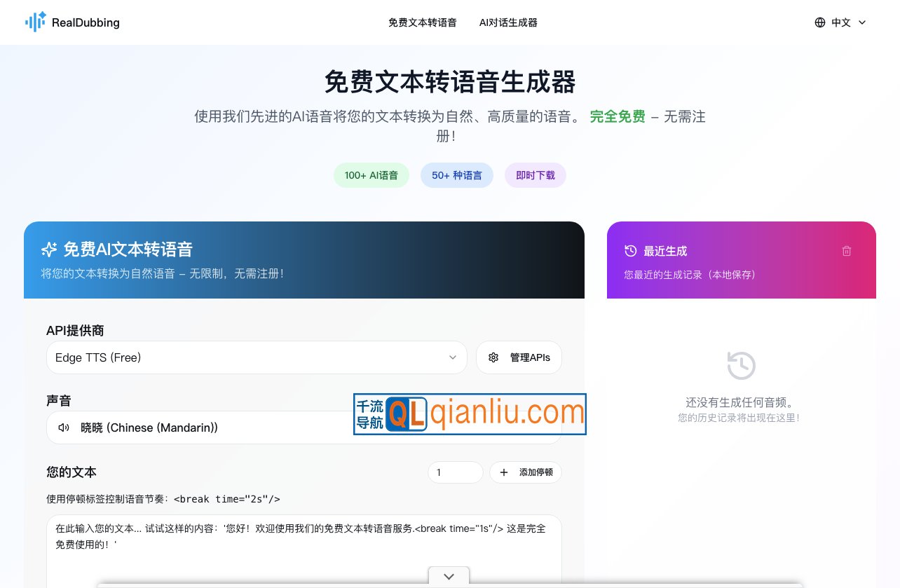This screenshot has width=900, height=588.
Task: Open 免费文本转语音 navigation item
Action: coord(422,22)
